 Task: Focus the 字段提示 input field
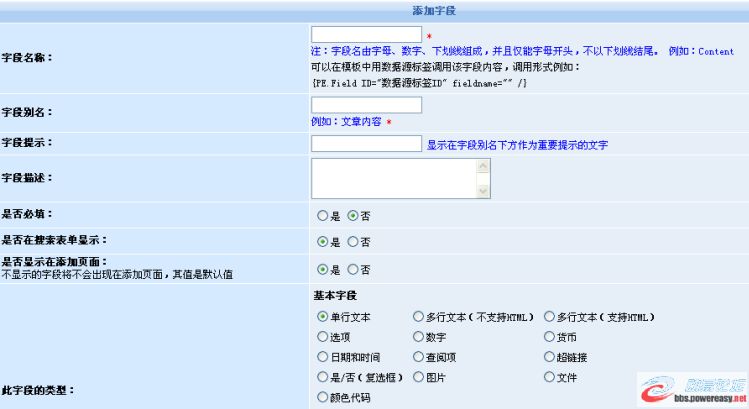point(366,144)
